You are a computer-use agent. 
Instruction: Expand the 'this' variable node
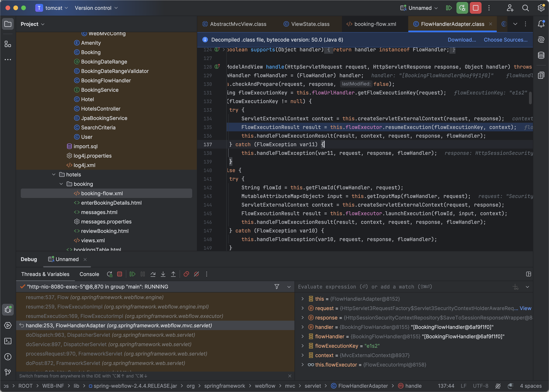pyautogui.click(x=303, y=299)
